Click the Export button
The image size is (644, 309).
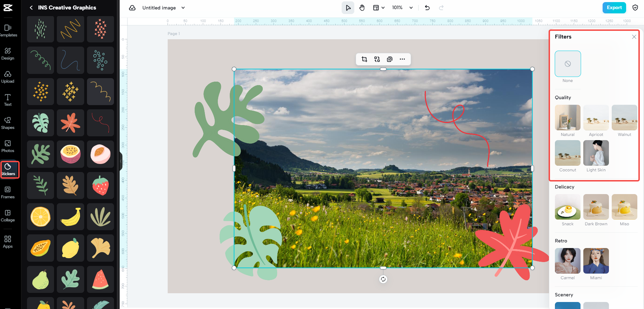614,8
